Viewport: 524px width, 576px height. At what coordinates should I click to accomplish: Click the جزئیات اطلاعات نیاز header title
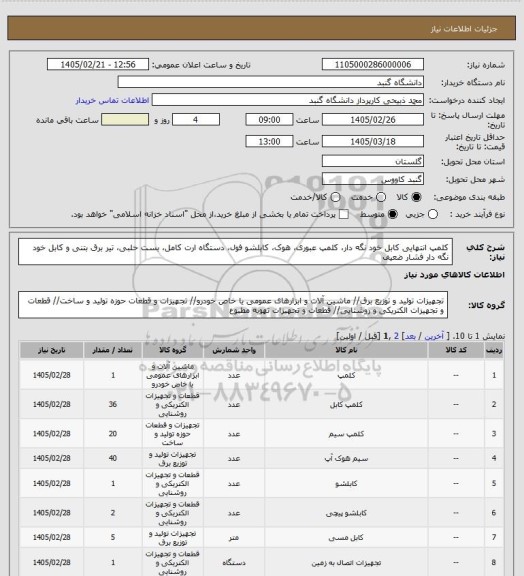click(x=464, y=29)
